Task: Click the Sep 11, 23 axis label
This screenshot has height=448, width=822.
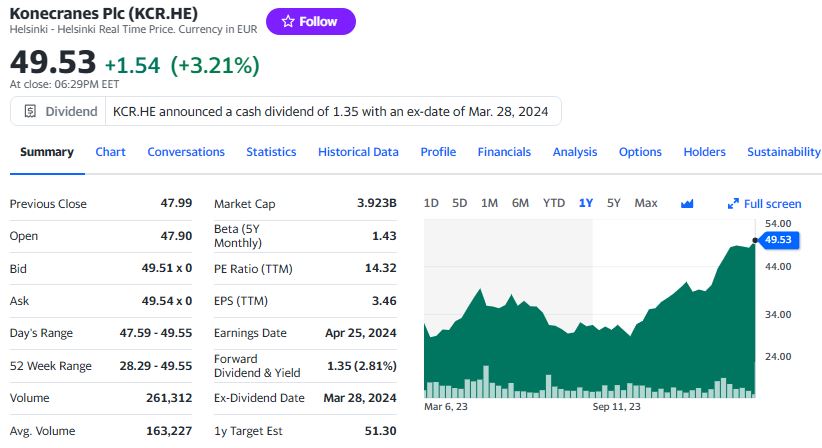Action: tap(616, 407)
